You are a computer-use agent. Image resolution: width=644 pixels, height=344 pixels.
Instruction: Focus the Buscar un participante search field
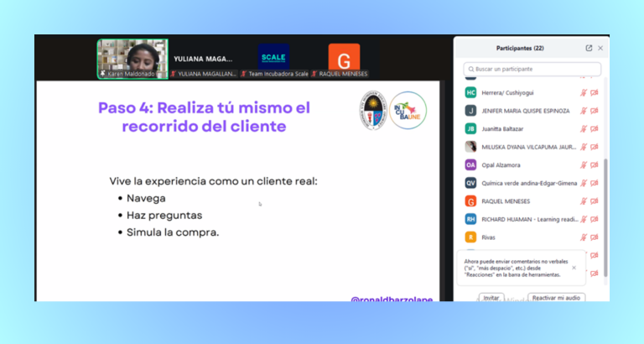[x=532, y=69]
